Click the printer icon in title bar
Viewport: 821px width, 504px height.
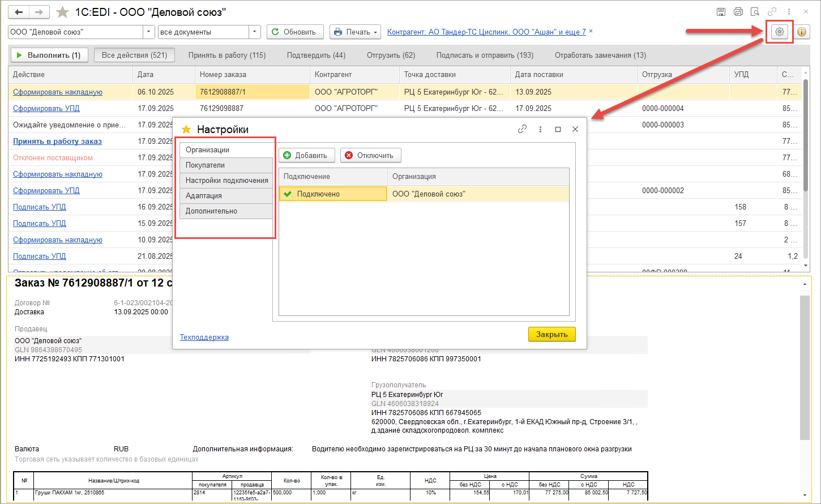tap(738, 12)
